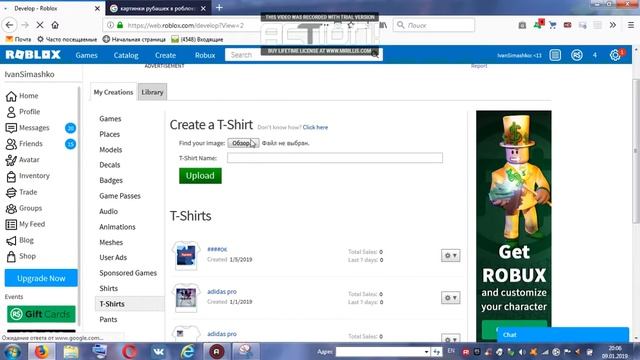The width and height of the screenshot is (640, 360).
Task: Open Internet Explorer from the taskbar
Action: coord(188,351)
